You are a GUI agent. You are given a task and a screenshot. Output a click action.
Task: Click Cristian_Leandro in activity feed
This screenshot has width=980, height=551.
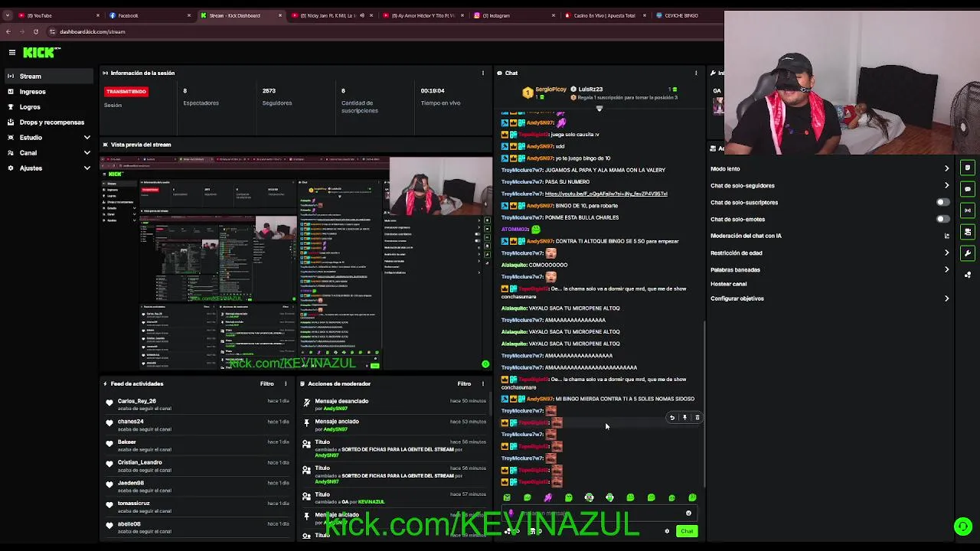139,462
